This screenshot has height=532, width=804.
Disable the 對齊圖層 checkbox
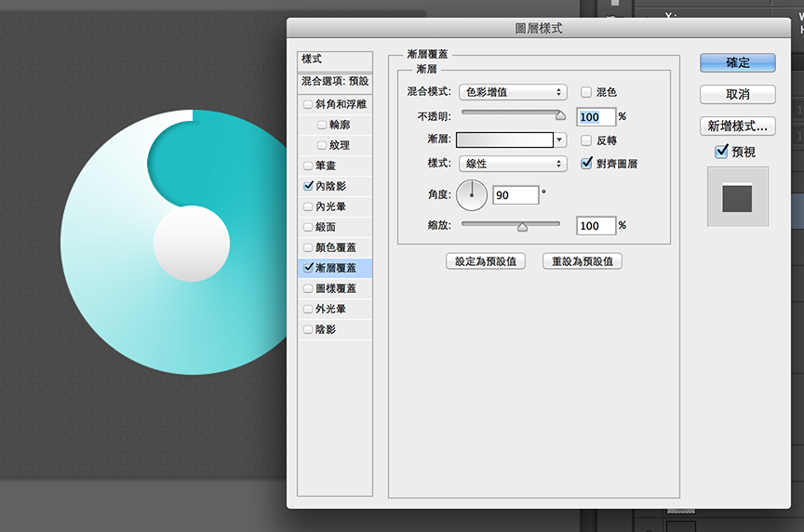click(586, 164)
